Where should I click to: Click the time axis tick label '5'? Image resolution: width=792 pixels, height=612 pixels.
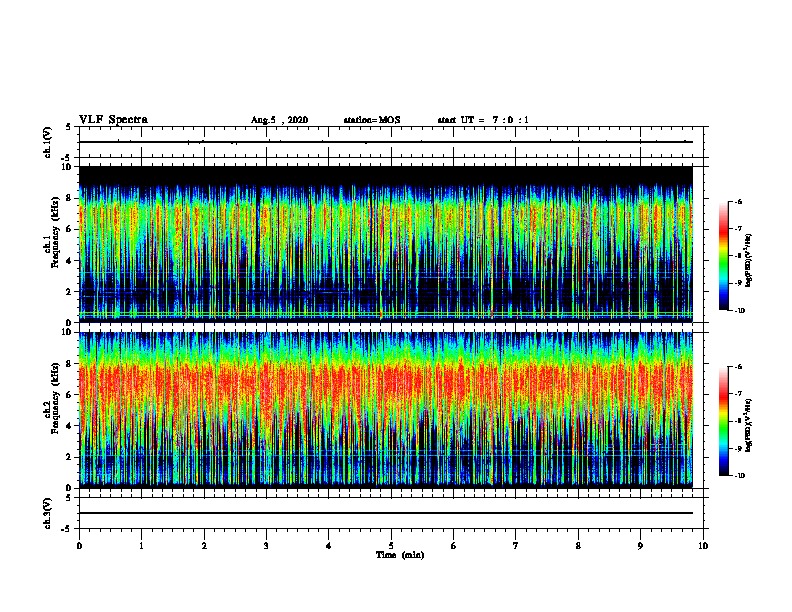pyautogui.click(x=391, y=546)
